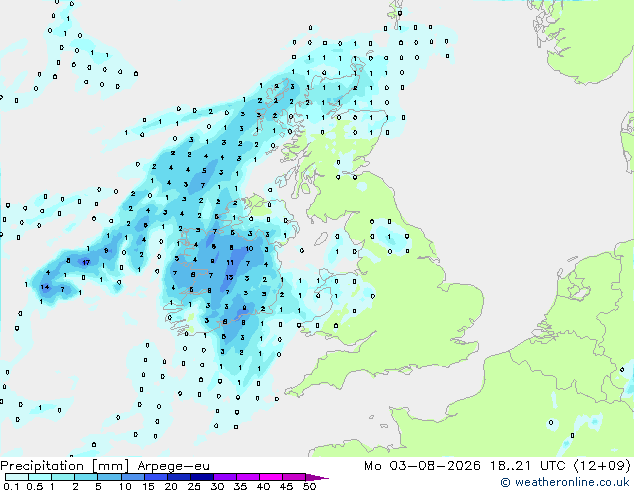The width and height of the screenshot is (634, 490).
Task: Click the '35' legend scale label
Action: click(x=240, y=486)
